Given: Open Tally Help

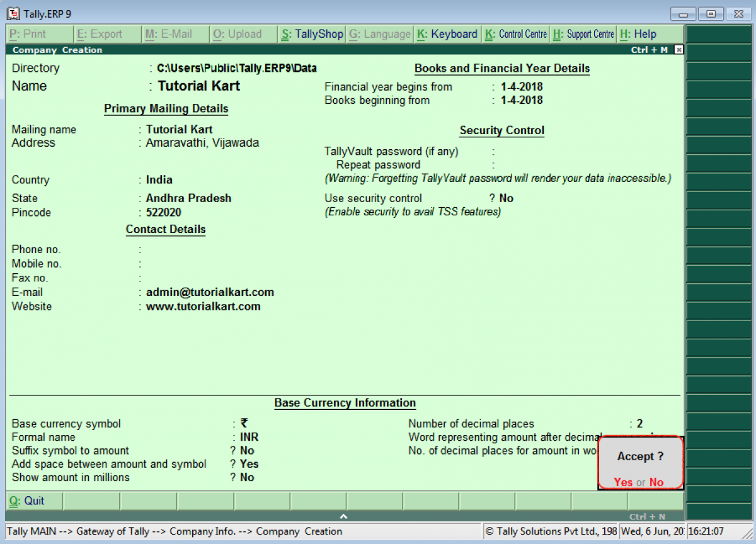Looking at the screenshot, I should [x=639, y=34].
